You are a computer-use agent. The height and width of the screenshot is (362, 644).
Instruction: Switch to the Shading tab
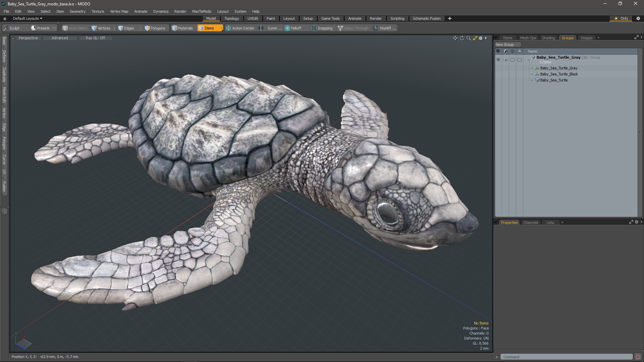click(548, 38)
